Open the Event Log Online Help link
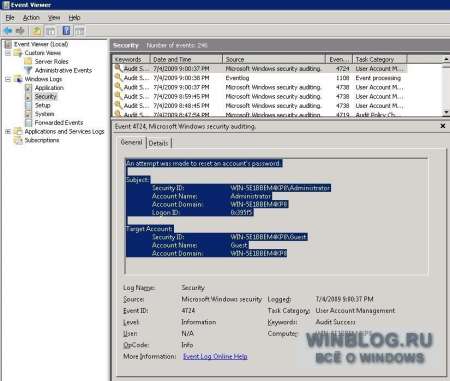 tap(215, 356)
